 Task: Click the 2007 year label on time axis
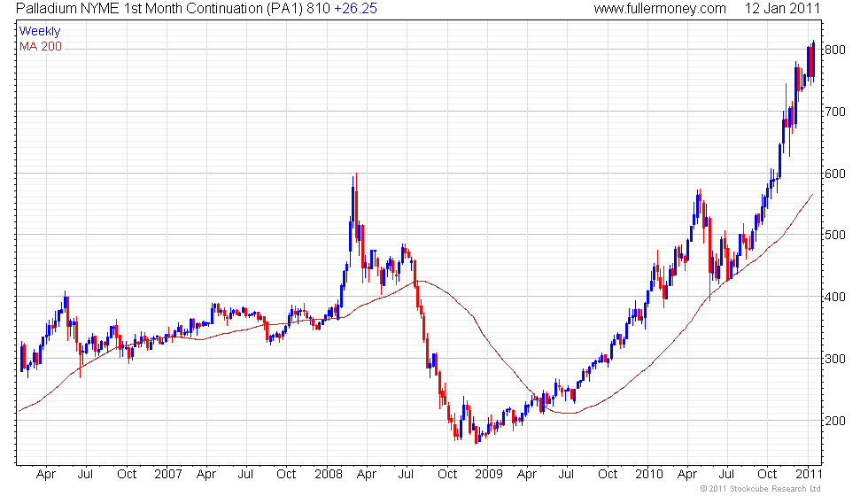[167, 475]
